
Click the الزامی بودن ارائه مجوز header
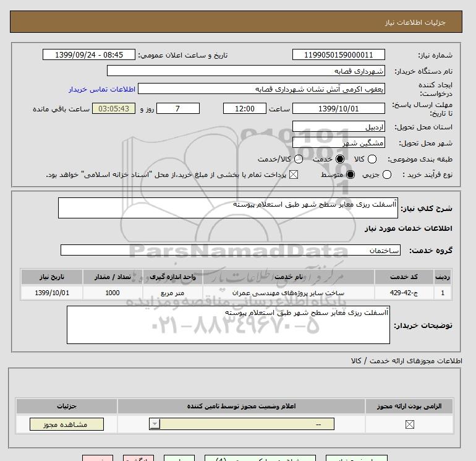tap(409, 407)
